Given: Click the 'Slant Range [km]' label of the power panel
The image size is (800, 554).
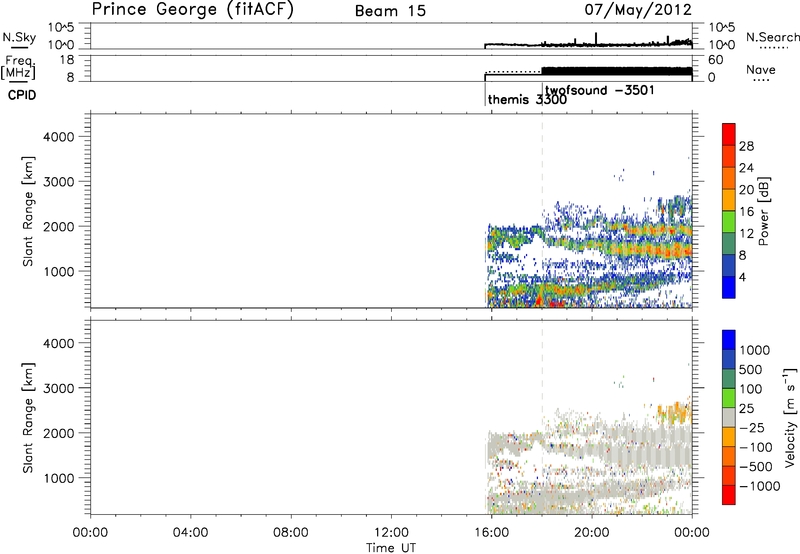Looking at the screenshot, I should point(28,211).
